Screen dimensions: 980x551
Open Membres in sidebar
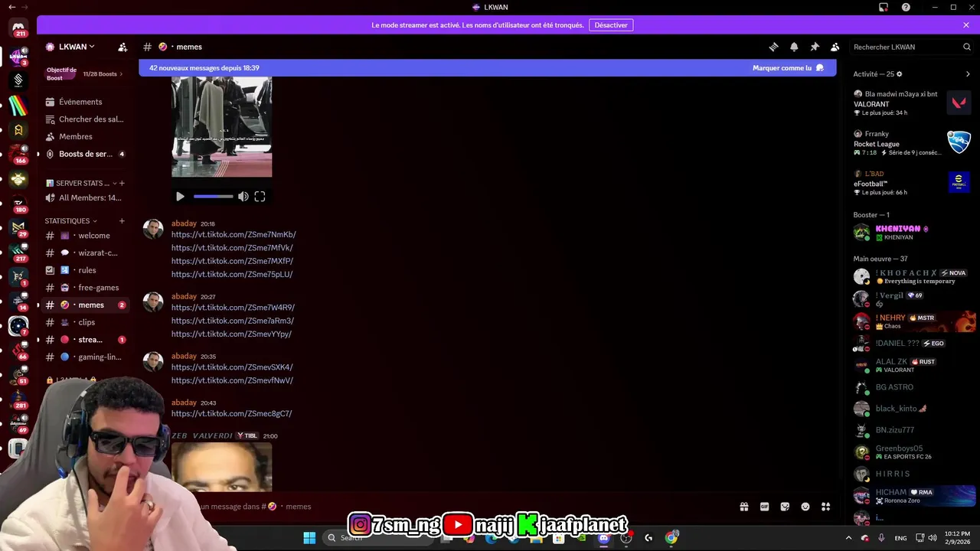coord(84,136)
